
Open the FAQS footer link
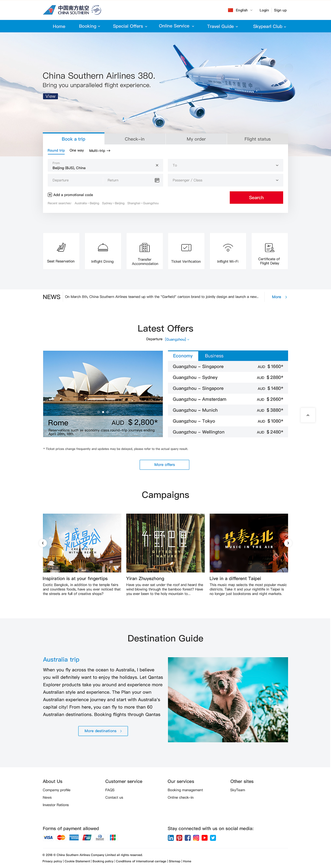tap(110, 790)
